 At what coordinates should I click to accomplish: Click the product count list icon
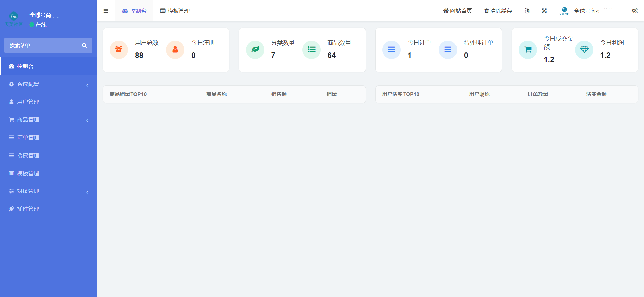coord(311,50)
